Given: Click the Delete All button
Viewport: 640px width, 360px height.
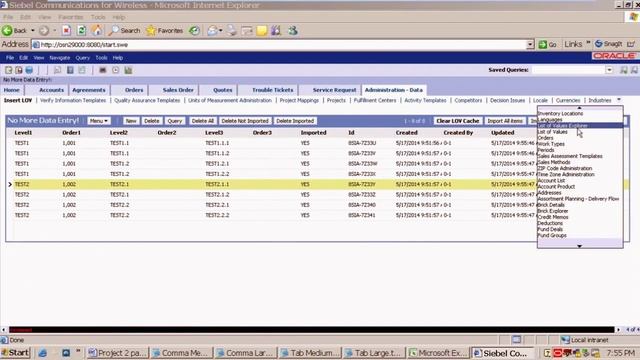Looking at the screenshot, I should (x=202, y=121).
